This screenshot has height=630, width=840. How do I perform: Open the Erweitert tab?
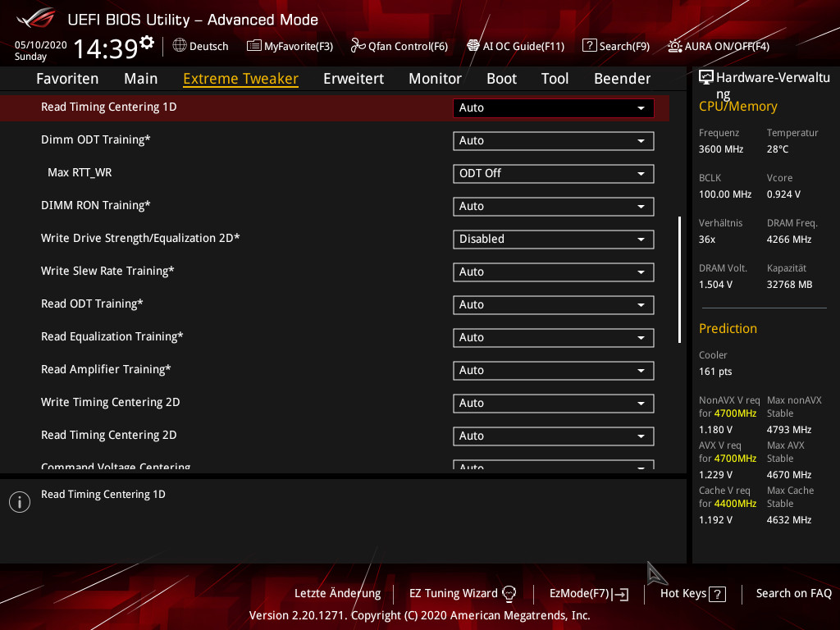[354, 79]
